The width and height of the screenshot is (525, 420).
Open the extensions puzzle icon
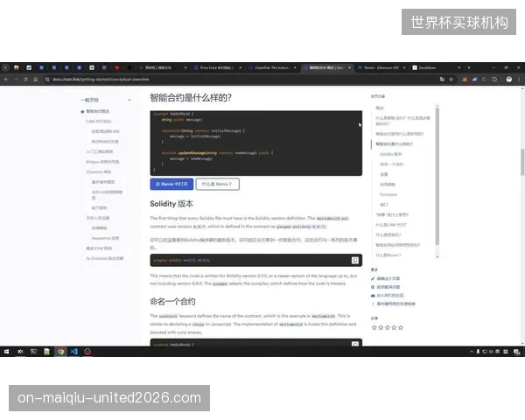pos(494,80)
